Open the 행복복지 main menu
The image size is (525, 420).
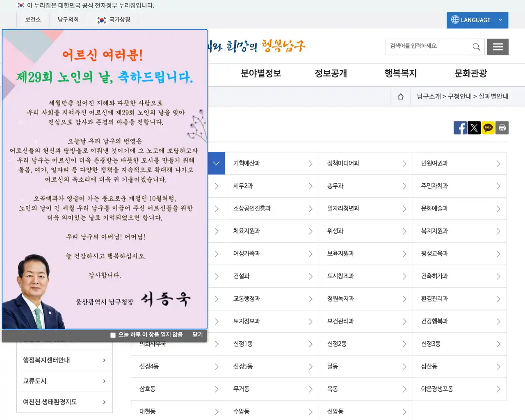(401, 73)
